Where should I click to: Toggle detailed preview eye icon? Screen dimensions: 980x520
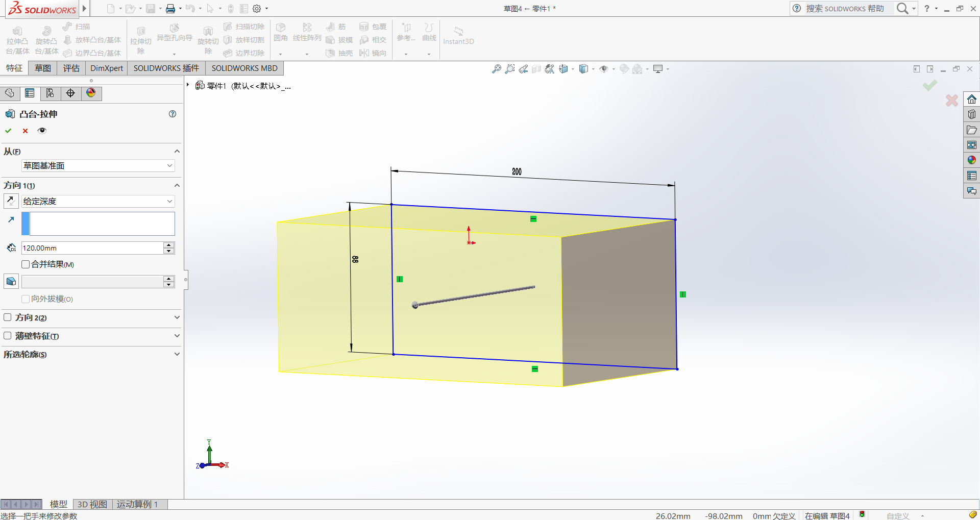(x=42, y=131)
